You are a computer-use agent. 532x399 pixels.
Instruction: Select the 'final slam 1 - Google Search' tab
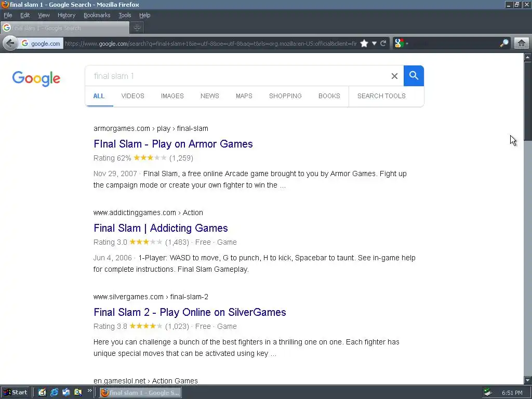click(65, 28)
